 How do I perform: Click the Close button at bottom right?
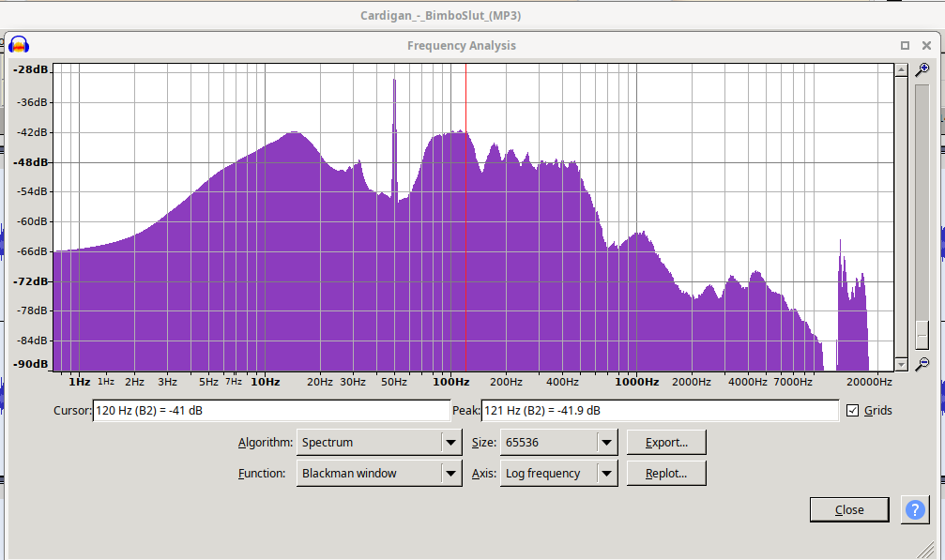849,509
